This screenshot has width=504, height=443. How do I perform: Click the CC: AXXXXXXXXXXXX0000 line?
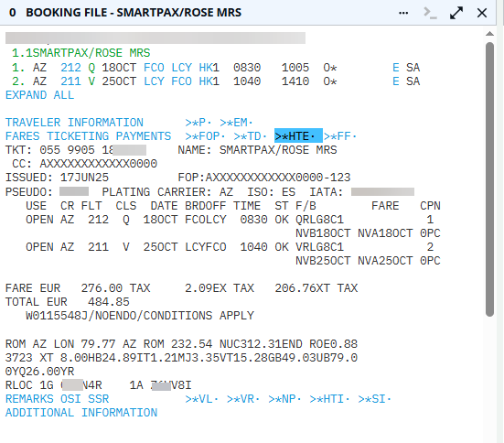pos(84,164)
